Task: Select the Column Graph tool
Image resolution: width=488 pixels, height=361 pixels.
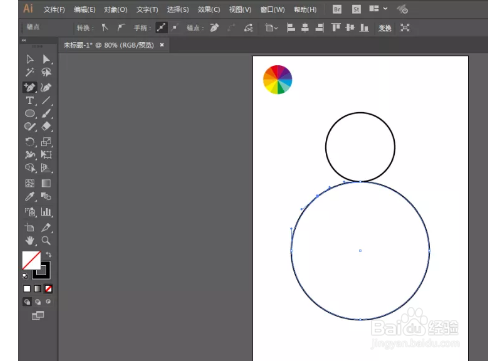Action: [x=46, y=212]
